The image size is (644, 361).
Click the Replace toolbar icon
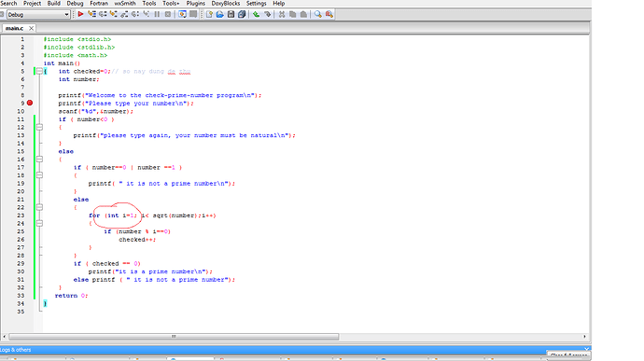point(329,14)
